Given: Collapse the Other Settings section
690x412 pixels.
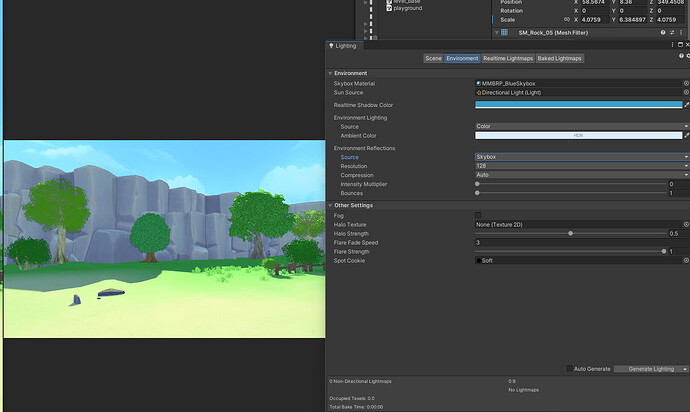Looking at the screenshot, I should (330, 205).
